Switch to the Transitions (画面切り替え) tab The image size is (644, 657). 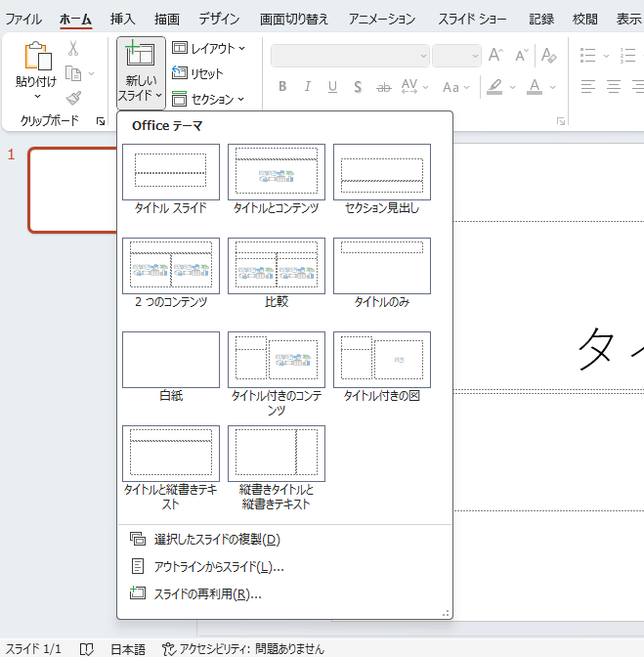(293, 19)
